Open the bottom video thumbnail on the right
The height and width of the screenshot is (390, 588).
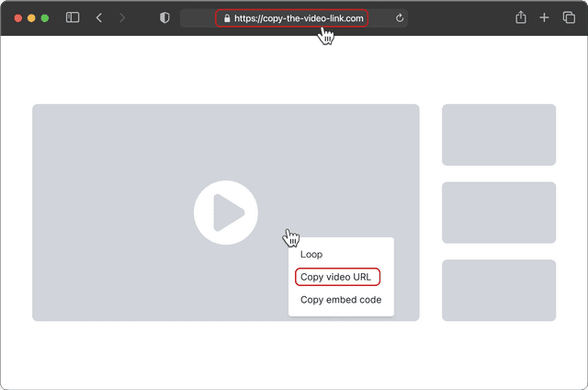pos(499,291)
